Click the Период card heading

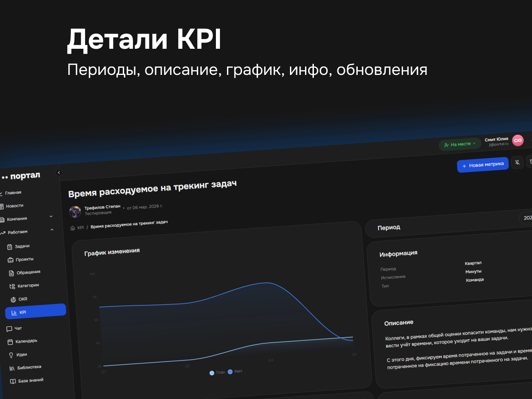point(389,227)
